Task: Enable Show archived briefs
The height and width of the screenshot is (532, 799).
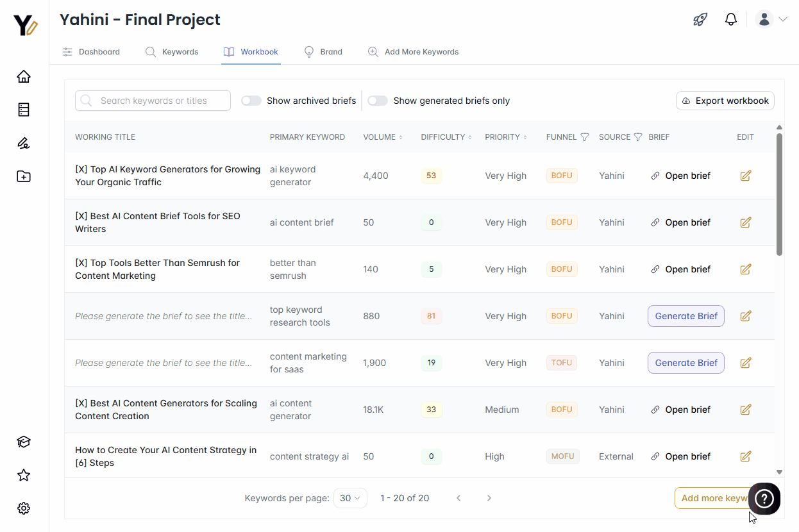Action: [251, 101]
